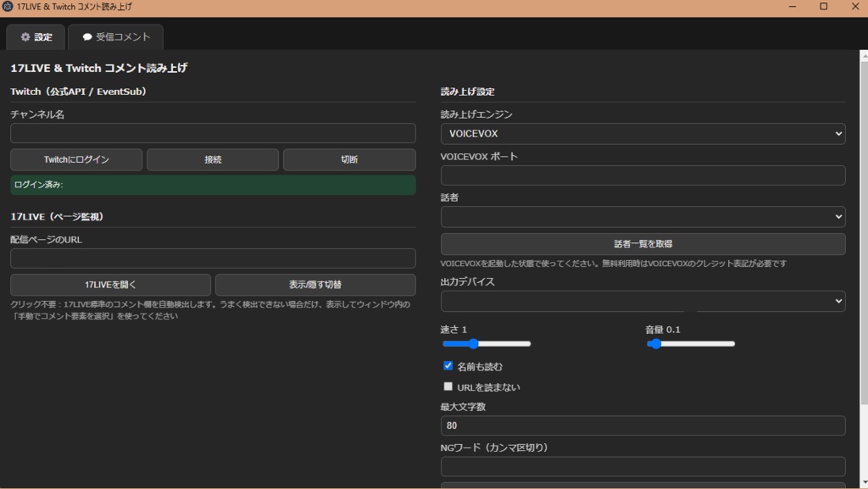Open the 読み上げエンジン VOICEVOX dropdown

[x=643, y=134]
